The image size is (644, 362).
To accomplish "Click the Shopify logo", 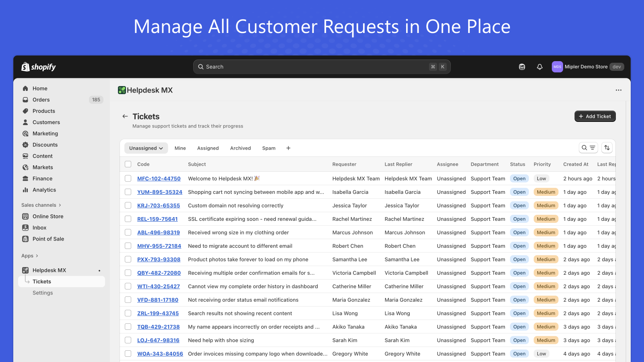I will [39, 67].
